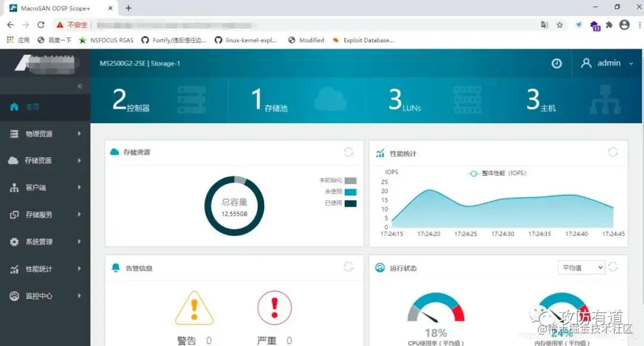Image resolution: width=644 pixels, height=346 pixels.
Task: Open 物理资源 sidebar menu
Action: (x=45, y=133)
